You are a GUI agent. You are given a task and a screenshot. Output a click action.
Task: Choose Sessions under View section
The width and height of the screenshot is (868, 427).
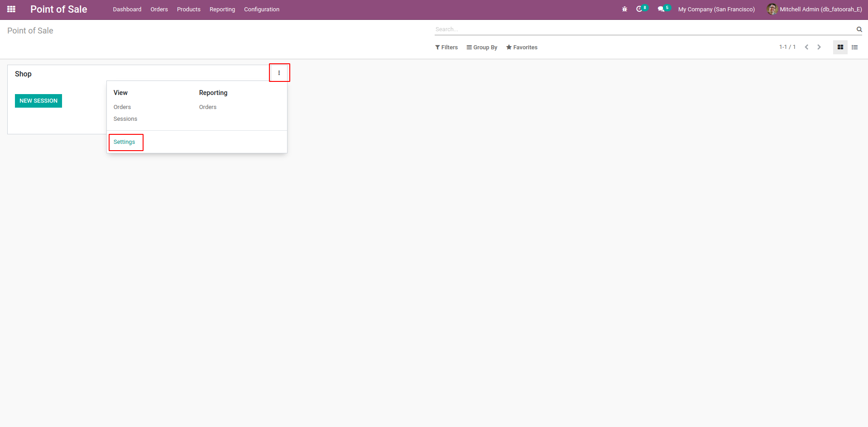click(x=125, y=119)
